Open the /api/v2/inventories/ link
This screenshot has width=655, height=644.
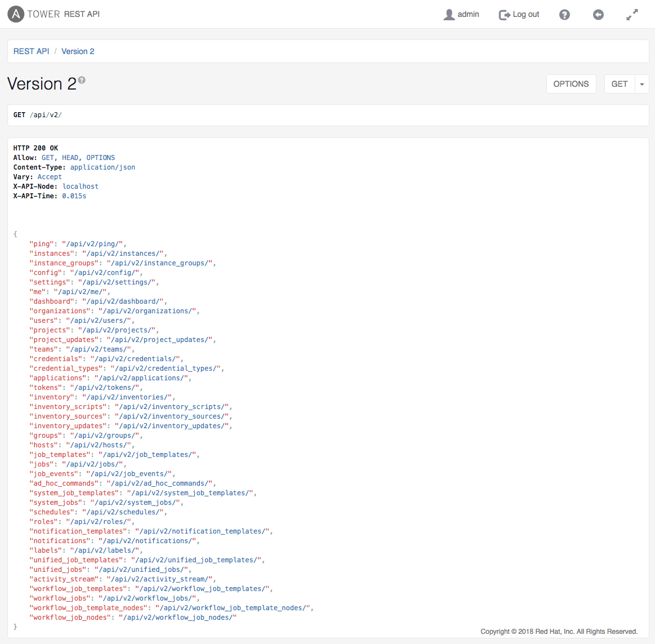tap(127, 397)
